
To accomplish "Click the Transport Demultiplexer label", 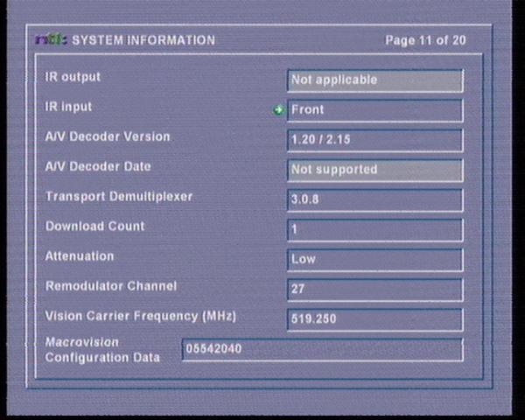I will [119, 197].
